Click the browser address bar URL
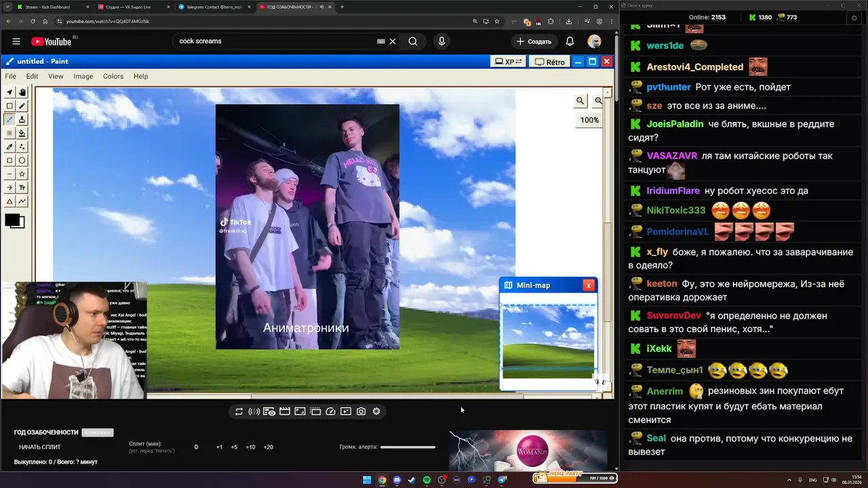 pyautogui.click(x=107, y=22)
